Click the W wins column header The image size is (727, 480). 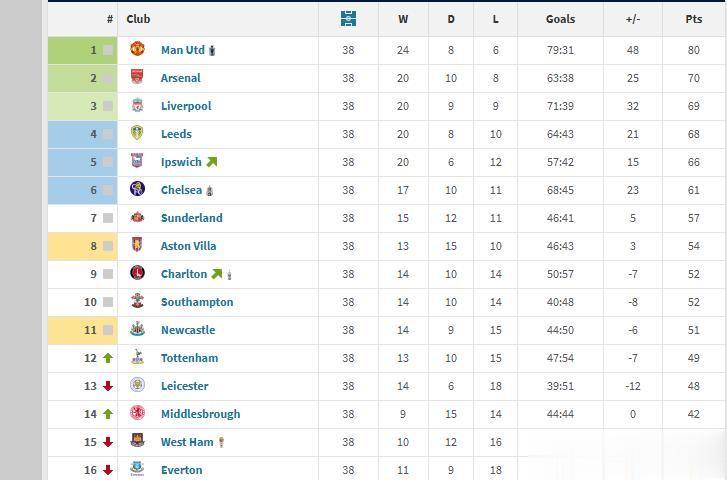403,19
